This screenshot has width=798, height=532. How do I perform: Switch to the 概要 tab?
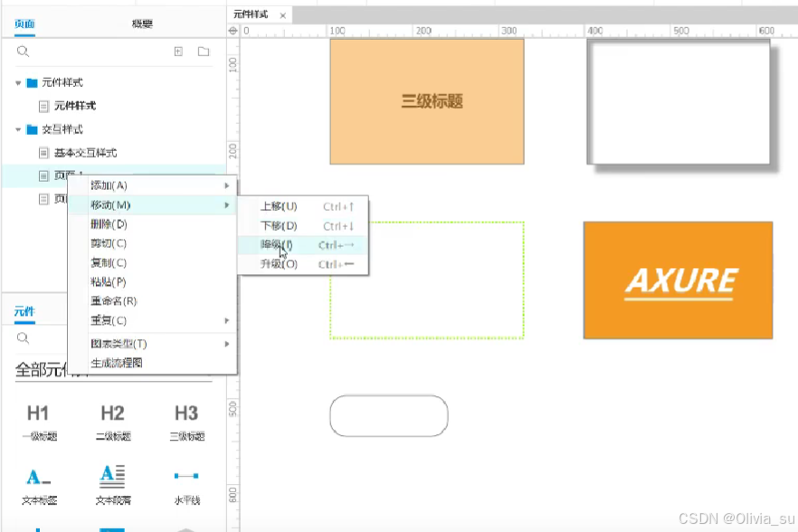click(142, 24)
